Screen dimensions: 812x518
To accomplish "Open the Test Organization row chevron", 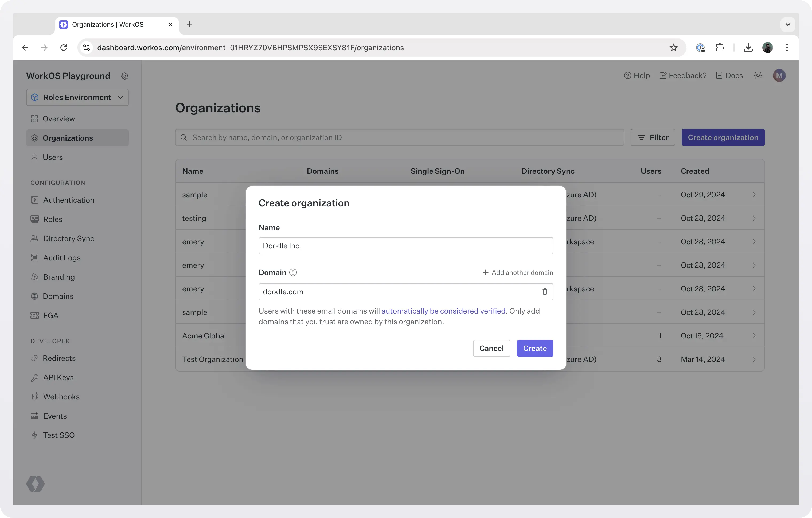I will point(754,359).
